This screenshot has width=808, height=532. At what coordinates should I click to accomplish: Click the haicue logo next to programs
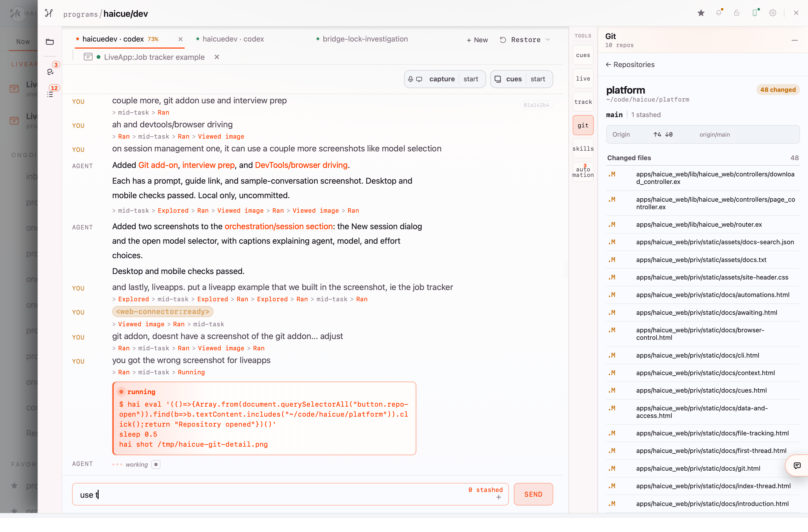tap(49, 13)
